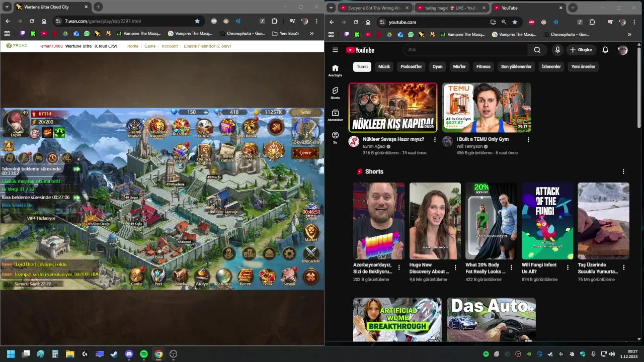
Task: Open the Sosyal handshake icon
Action: point(289,276)
